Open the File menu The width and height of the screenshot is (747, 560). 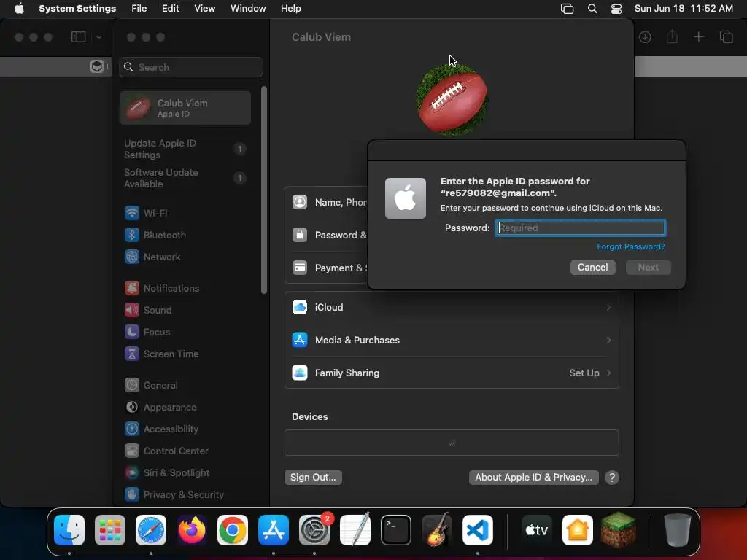click(139, 9)
